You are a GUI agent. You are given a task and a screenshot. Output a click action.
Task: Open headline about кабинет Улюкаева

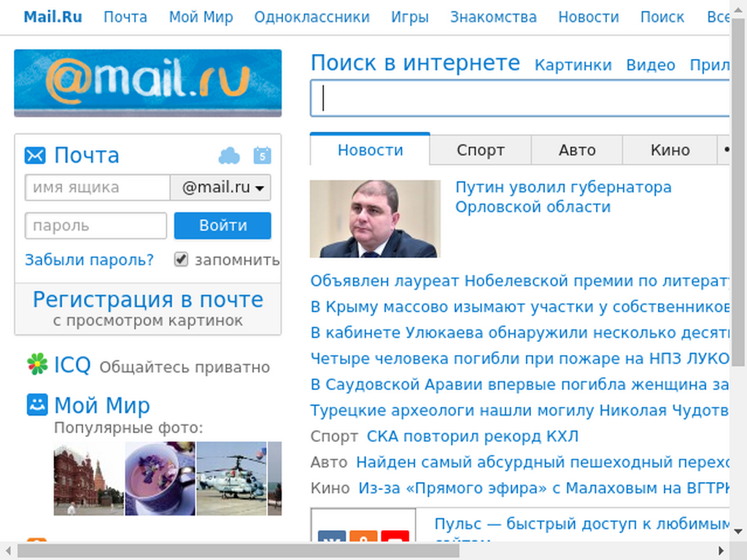(519, 332)
